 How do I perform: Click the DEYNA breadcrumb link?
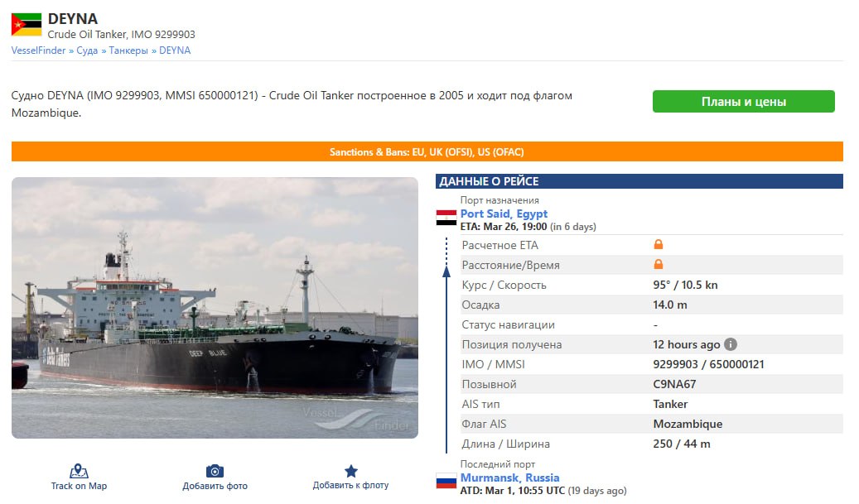coord(175,50)
